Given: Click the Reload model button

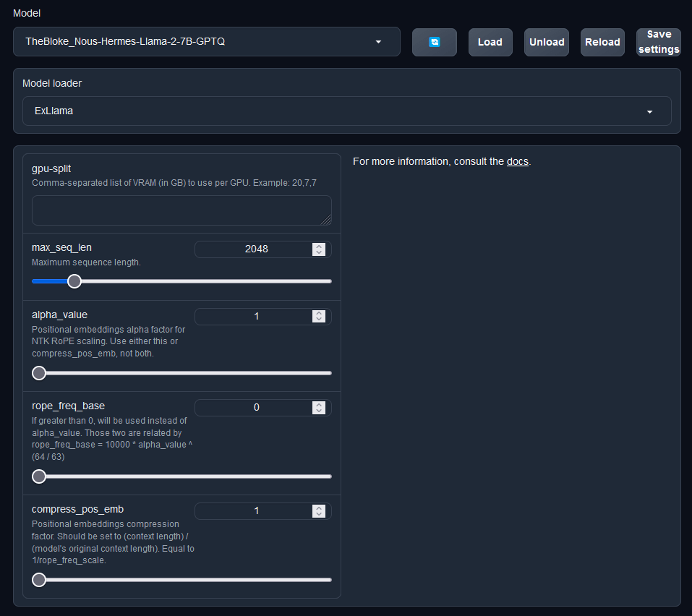Looking at the screenshot, I should pos(602,42).
